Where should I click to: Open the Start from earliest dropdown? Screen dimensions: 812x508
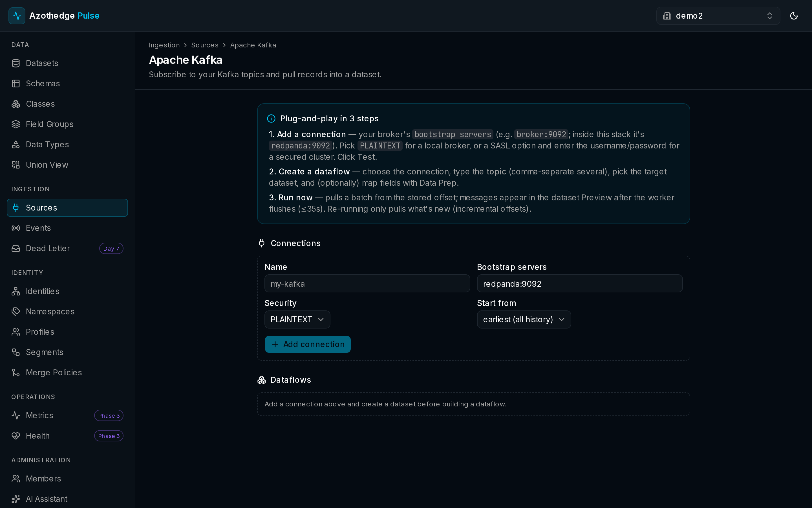[x=524, y=319]
